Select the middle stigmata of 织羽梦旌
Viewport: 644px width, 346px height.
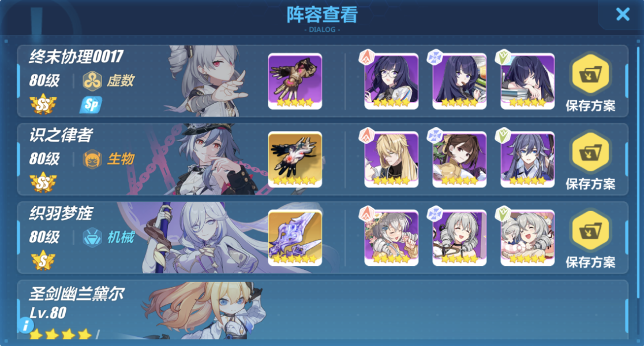459,238
